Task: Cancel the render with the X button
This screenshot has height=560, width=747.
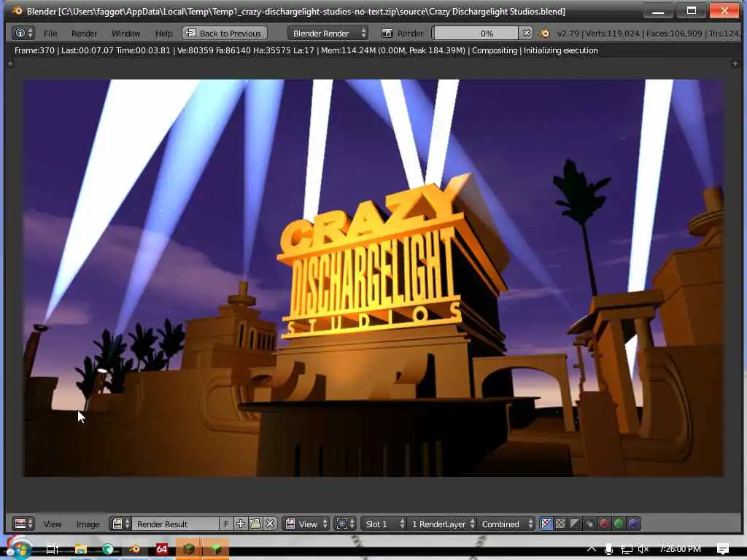Action: tap(526, 33)
